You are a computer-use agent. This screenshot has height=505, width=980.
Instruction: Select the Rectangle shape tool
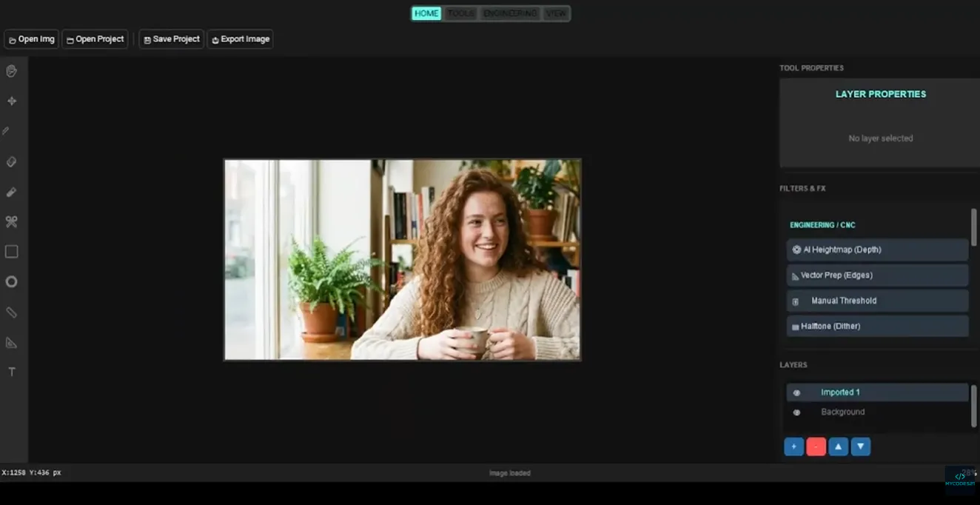(x=11, y=252)
